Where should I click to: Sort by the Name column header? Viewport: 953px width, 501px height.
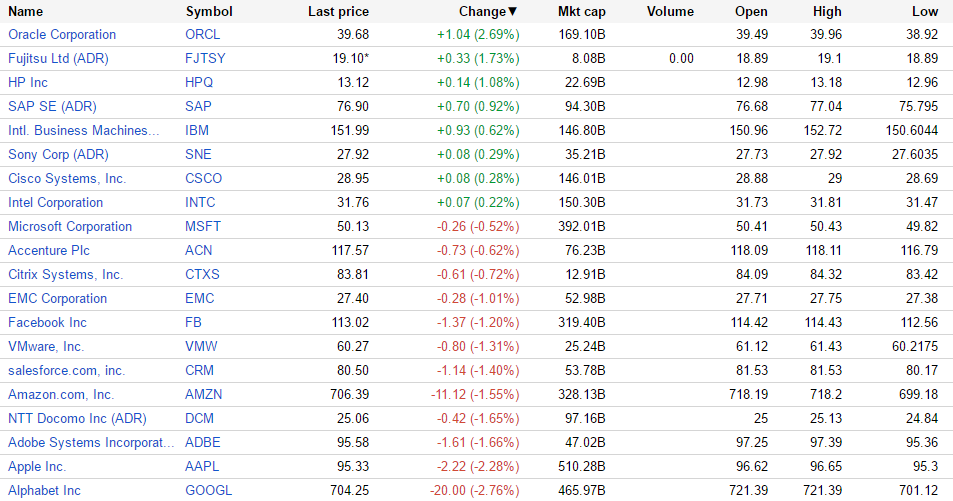click(25, 12)
